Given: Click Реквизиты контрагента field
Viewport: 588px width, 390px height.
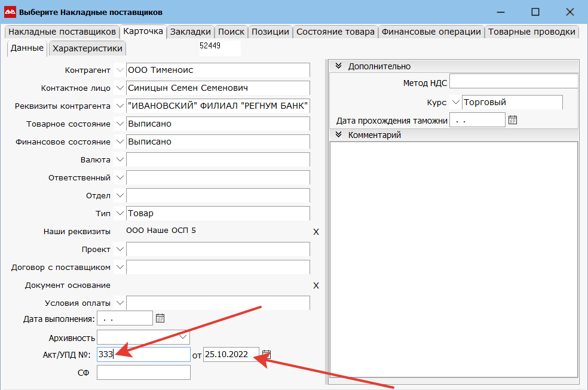Looking at the screenshot, I should [218, 106].
